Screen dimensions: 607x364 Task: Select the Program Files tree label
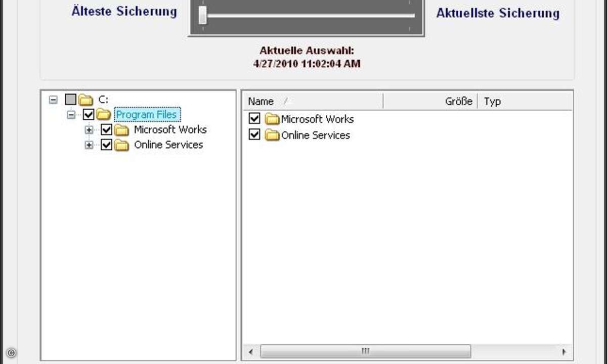147,115
